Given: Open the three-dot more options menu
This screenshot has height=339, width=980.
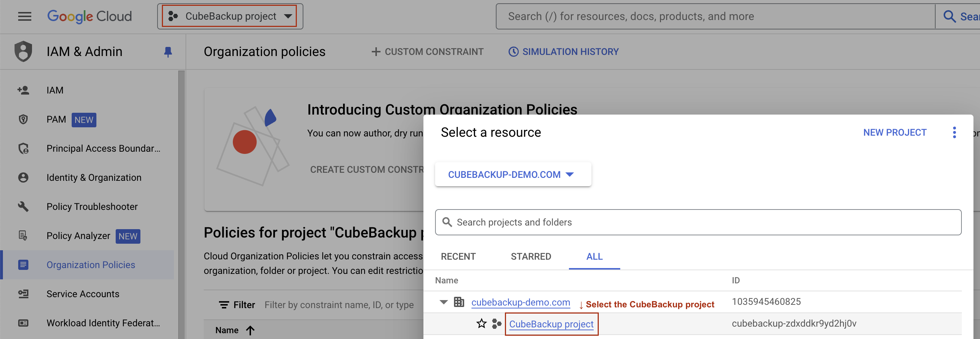Looking at the screenshot, I should (954, 132).
